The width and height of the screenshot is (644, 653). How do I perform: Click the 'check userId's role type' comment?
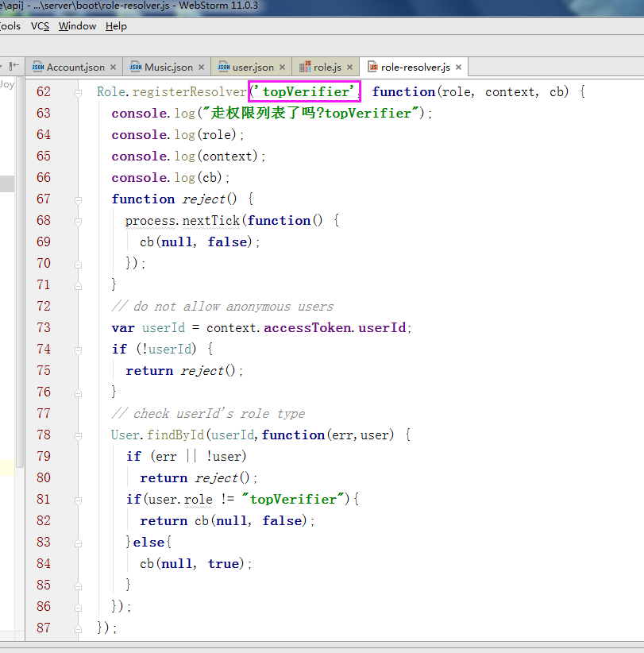tap(208, 414)
